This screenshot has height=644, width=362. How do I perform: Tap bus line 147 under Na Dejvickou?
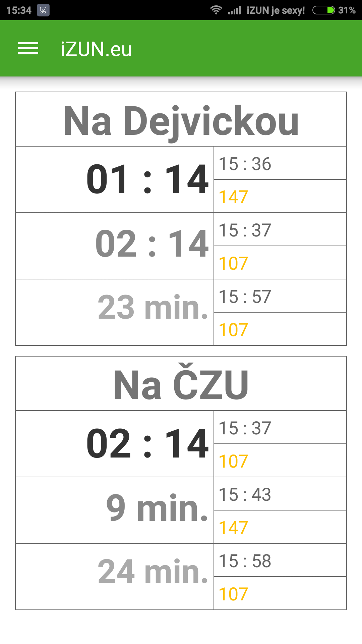click(233, 197)
